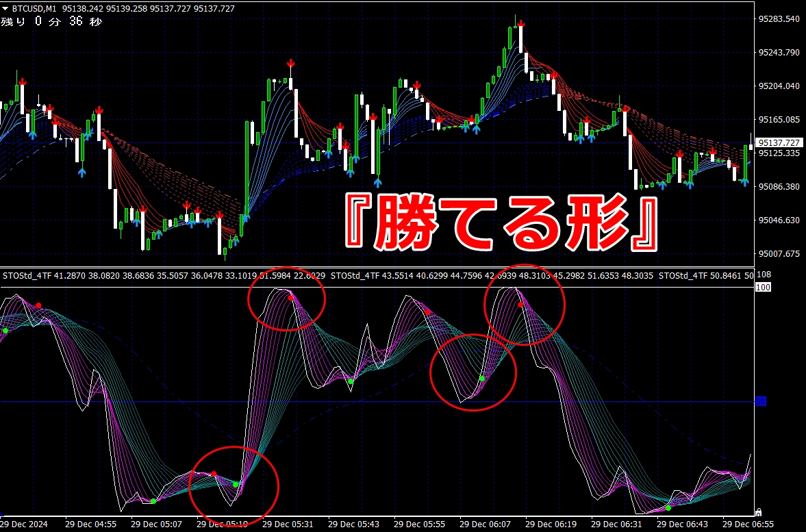Viewport: 806px width, 532px height.
Task: Click the candle countdown text 残り 0 分 36 秒
Action: pyautogui.click(x=51, y=22)
